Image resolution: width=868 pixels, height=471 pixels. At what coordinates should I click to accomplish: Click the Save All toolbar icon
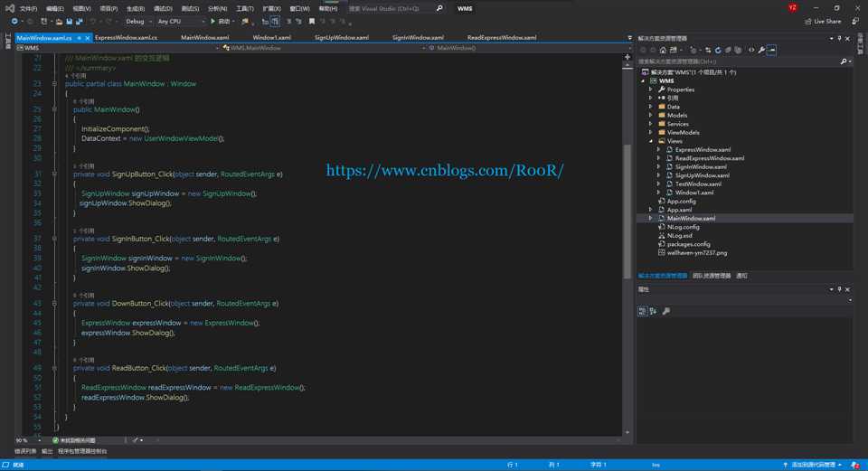tap(80, 21)
